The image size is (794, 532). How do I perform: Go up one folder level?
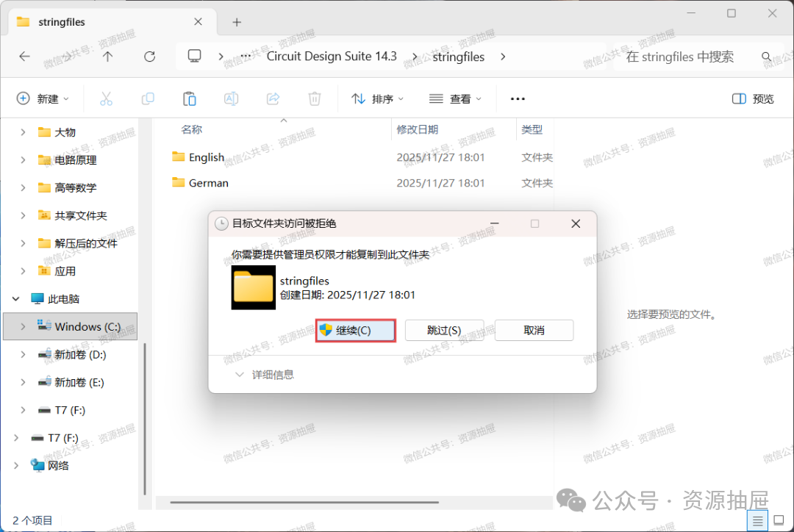[107, 56]
